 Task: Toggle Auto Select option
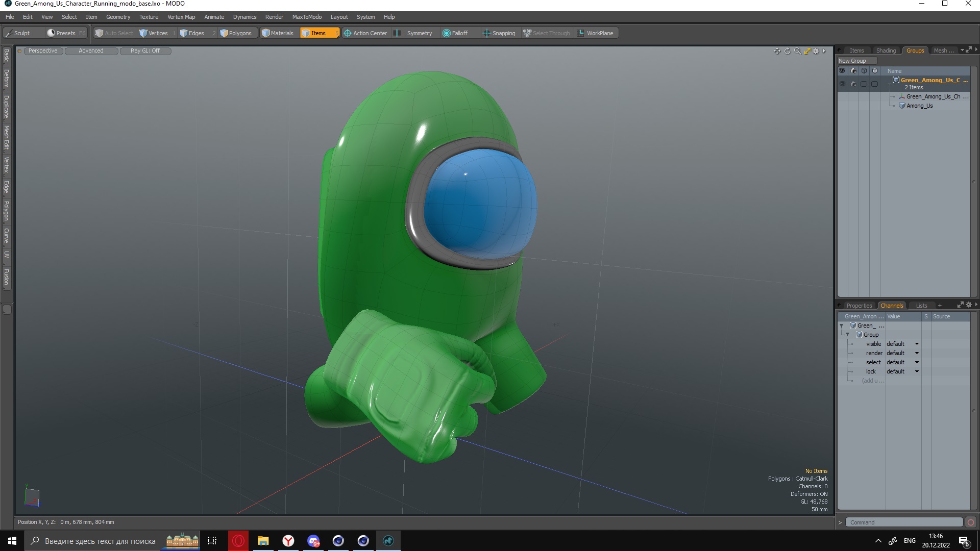[115, 33]
